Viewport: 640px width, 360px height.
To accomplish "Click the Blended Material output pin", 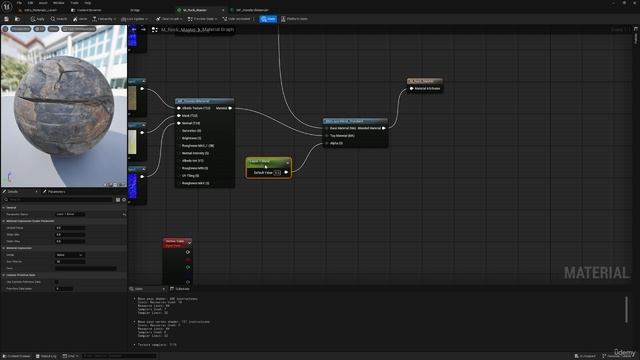I will point(384,128).
